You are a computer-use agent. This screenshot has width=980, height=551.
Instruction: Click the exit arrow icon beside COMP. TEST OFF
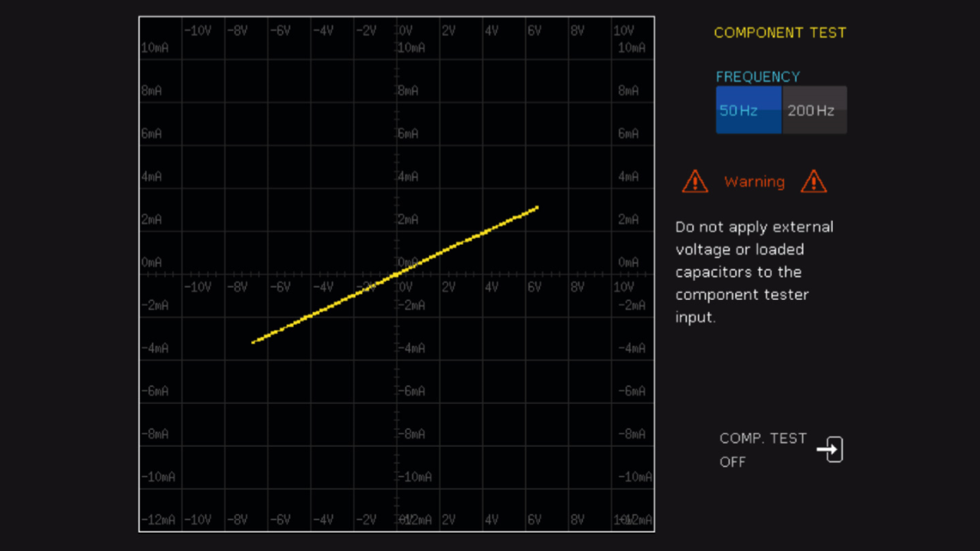coord(830,449)
